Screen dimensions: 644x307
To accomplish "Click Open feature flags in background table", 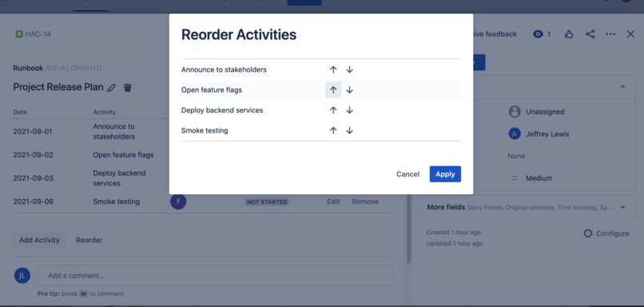I will (x=123, y=155).
